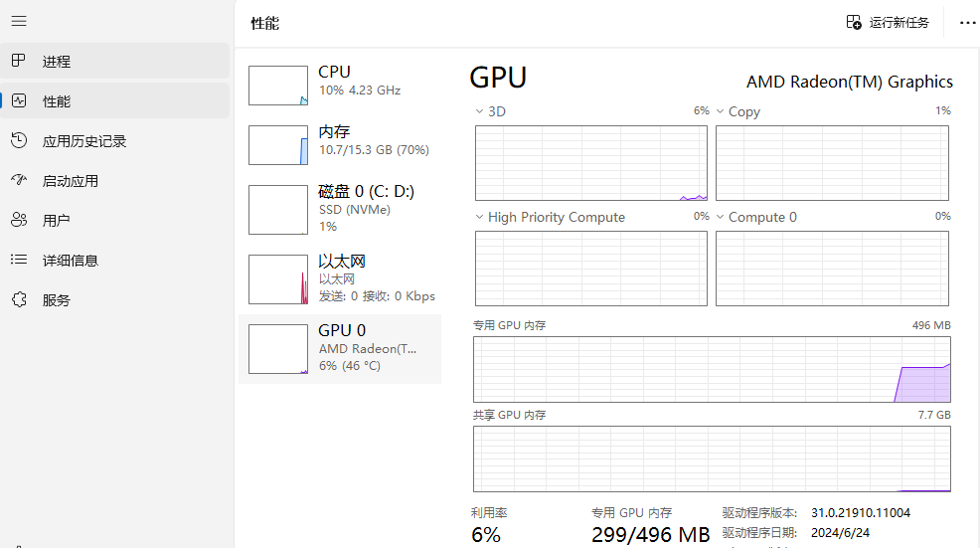Click the 10% 4.23 GHz text

360,91
